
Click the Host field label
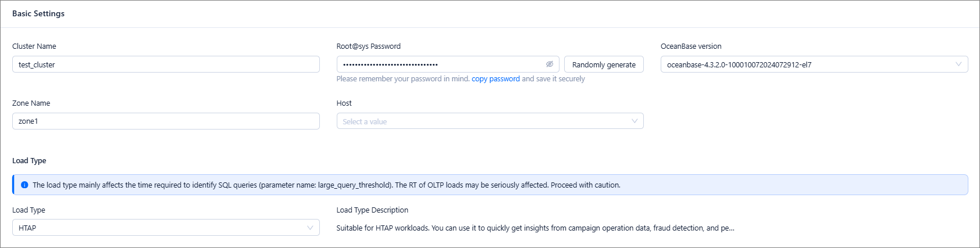tap(344, 103)
